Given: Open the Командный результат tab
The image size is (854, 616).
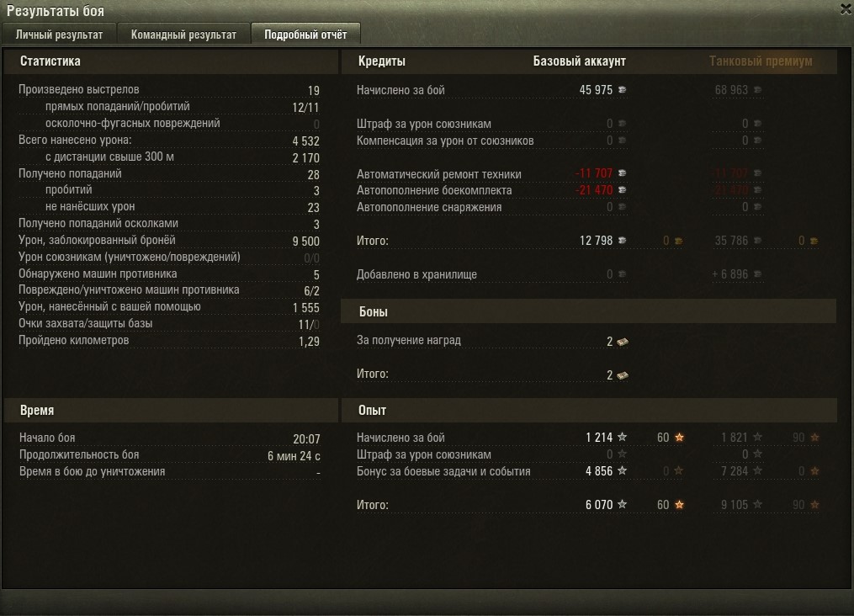Looking at the screenshot, I should (x=183, y=35).
